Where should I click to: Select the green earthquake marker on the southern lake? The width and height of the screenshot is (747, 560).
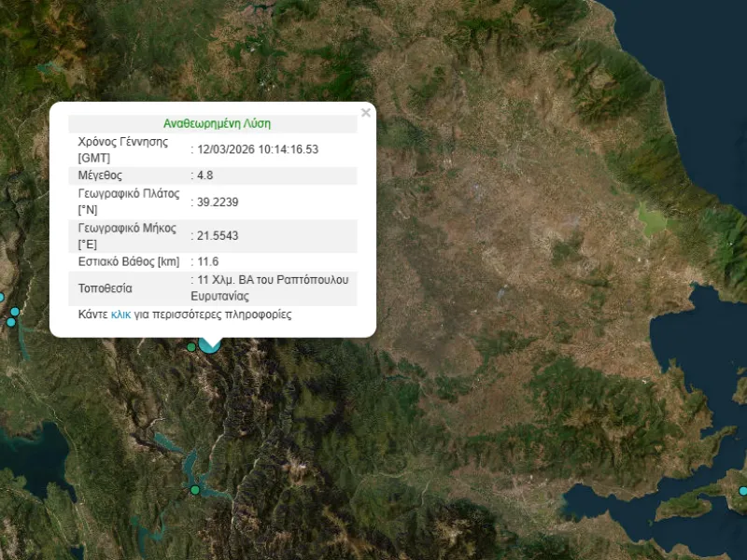coord(195,490)
